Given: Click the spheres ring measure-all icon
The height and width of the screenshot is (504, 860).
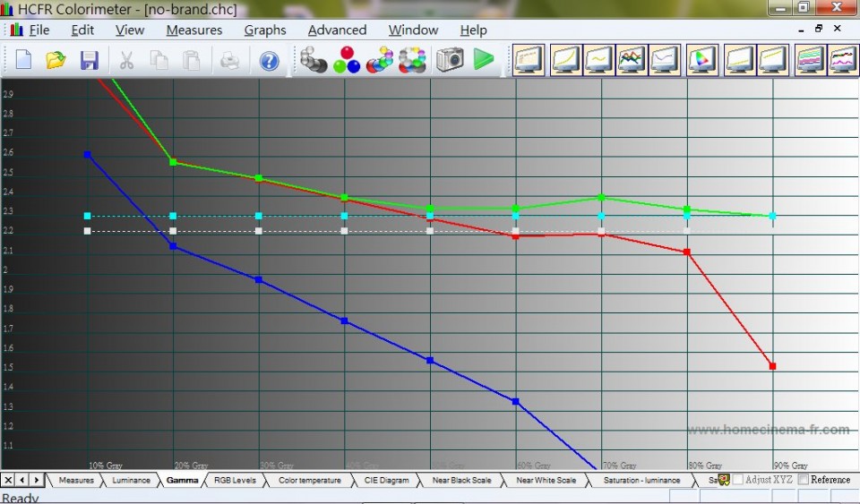Looking at the screenshot, I should point(412,59).
